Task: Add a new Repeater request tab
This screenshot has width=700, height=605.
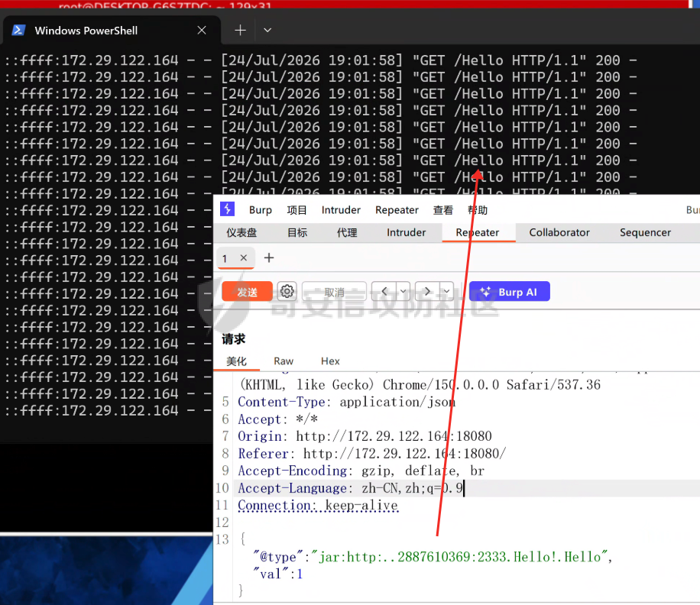Action: pos(269,258)
